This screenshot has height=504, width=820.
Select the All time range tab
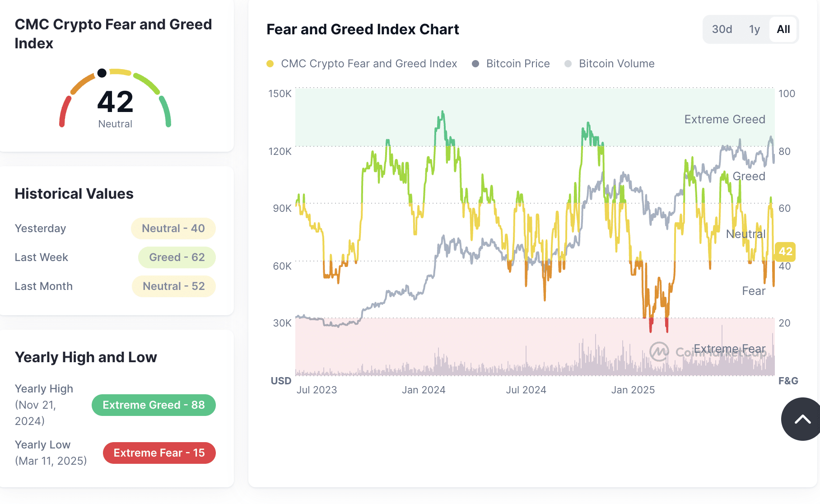coord(783,29)
